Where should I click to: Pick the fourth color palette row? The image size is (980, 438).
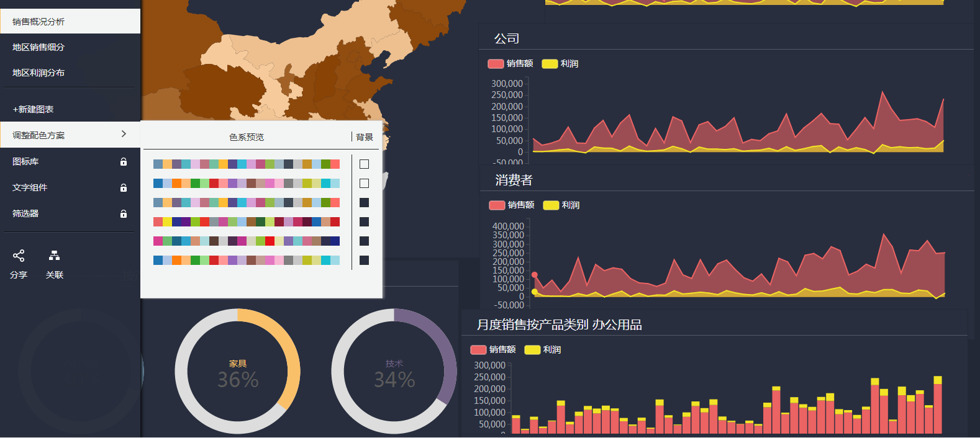247,222
